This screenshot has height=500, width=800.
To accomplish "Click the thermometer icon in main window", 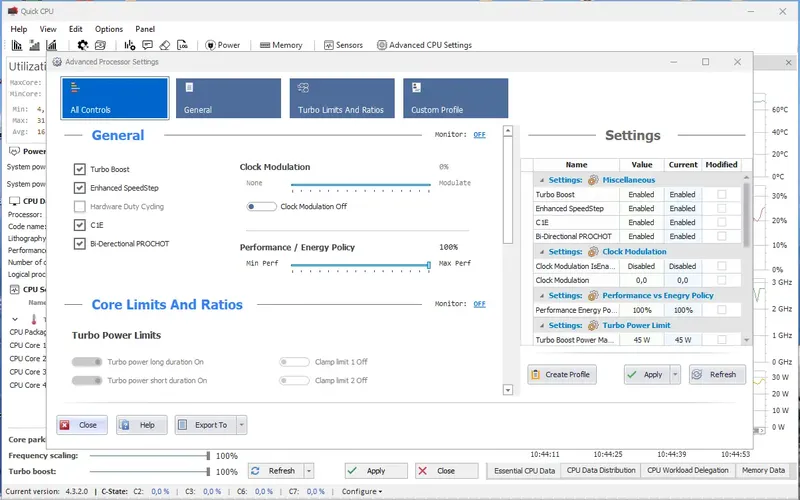I will pyautogui.click(x=34, y=319).
